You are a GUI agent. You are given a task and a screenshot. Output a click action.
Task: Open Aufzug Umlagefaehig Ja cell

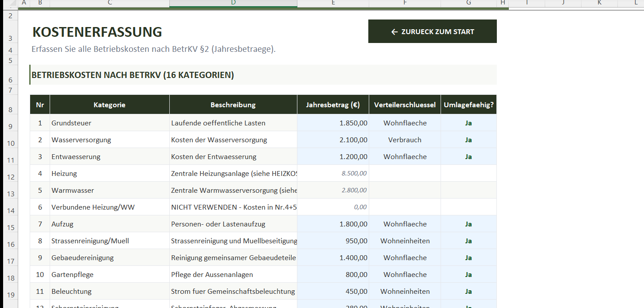(468, 224)
